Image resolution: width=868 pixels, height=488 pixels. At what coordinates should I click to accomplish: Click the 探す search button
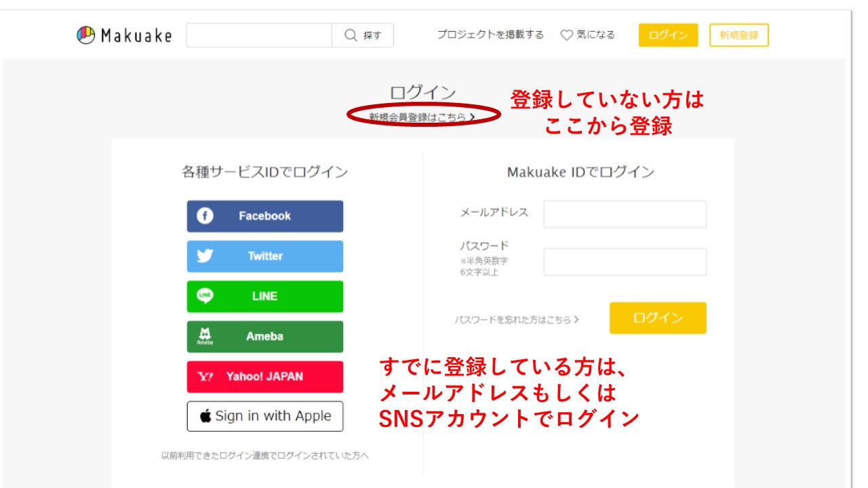[x=363, y=35]
